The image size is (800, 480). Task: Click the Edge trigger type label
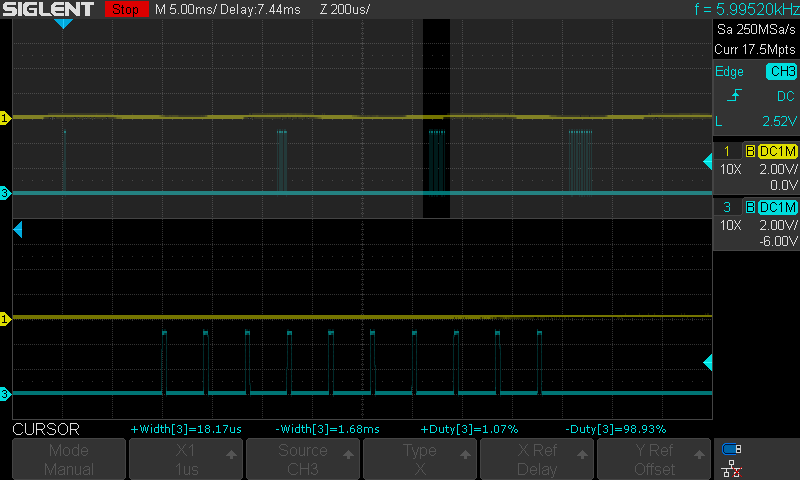[x=729, y=71]
